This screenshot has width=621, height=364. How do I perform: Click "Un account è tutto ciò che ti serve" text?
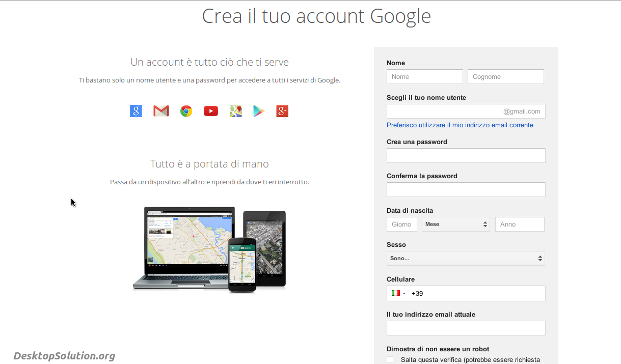[x=209, y=62]
